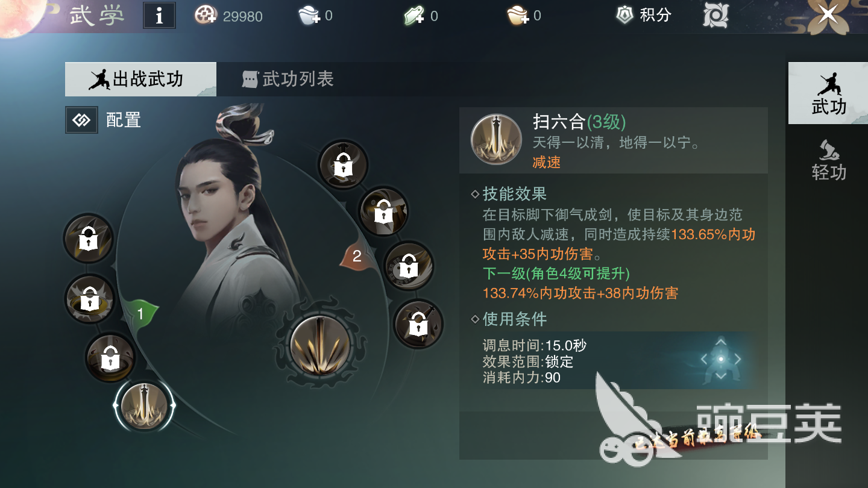Open the 轻功 side tab
868x488 pixels.
pyautogui.click(x=829, y=160)
